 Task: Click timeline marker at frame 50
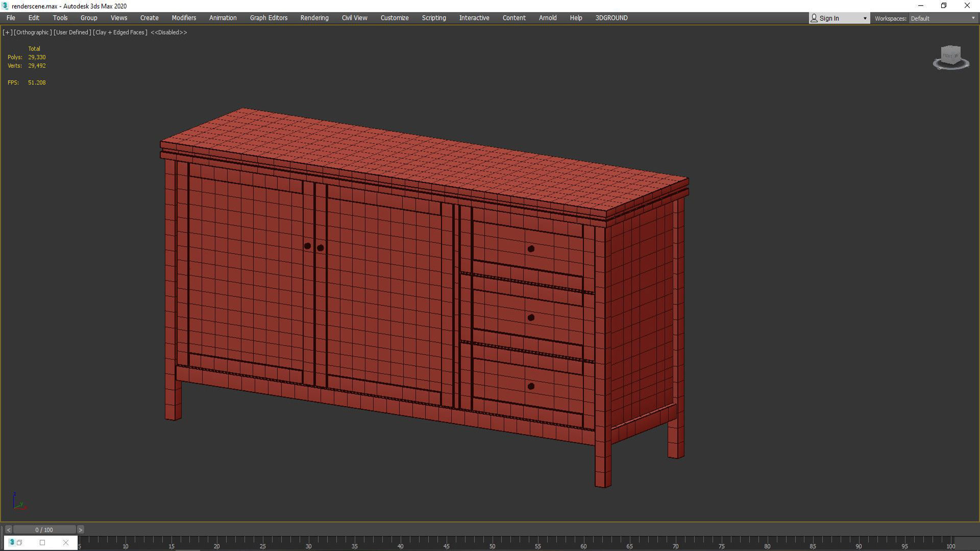tap(492, 546)
